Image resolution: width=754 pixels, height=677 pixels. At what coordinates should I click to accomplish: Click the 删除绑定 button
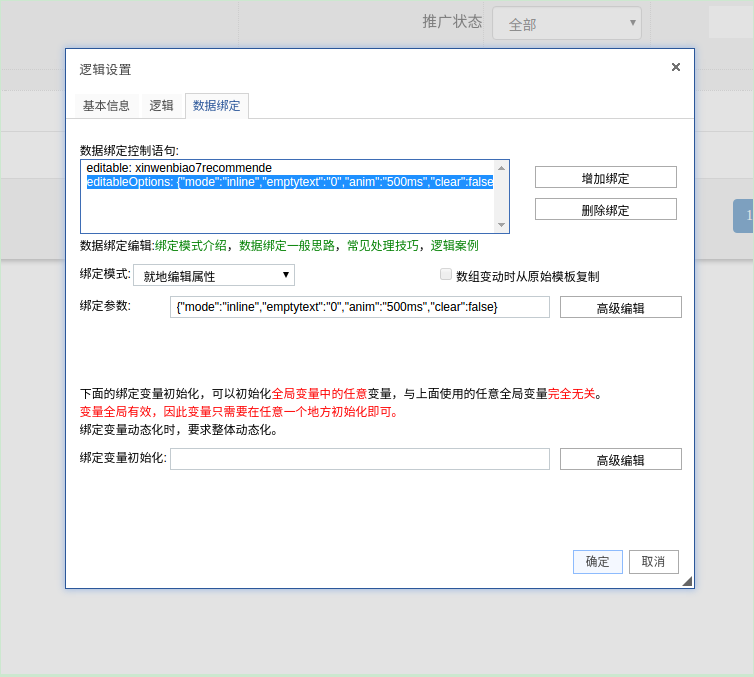tap(605, 209)
